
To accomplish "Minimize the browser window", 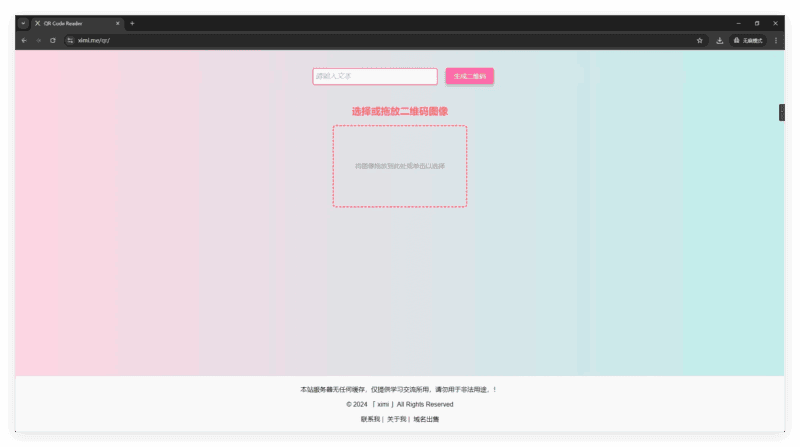I will pos(738,23).
